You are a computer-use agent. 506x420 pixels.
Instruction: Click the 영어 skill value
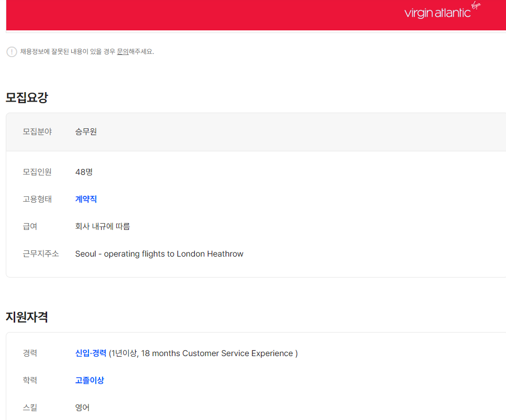coord(82,407)
